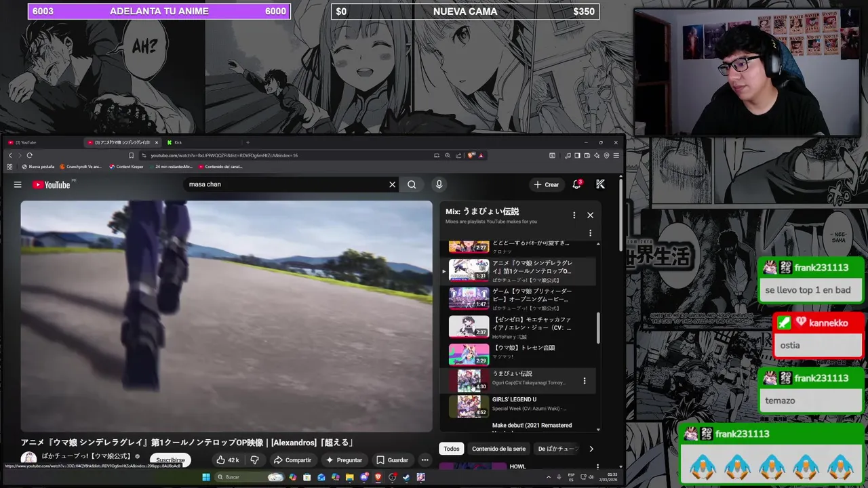
Task: Show hidden system tray icons
Action: 549,477
